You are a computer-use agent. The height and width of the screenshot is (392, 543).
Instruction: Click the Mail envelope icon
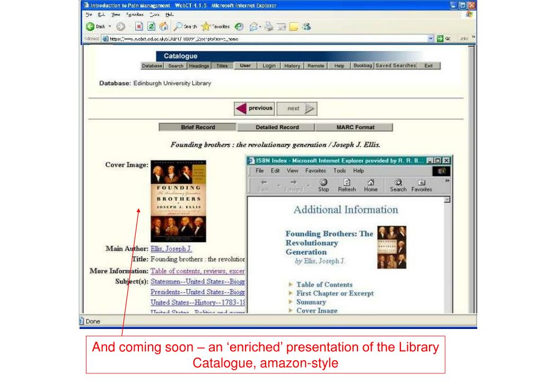click(254, 26)
